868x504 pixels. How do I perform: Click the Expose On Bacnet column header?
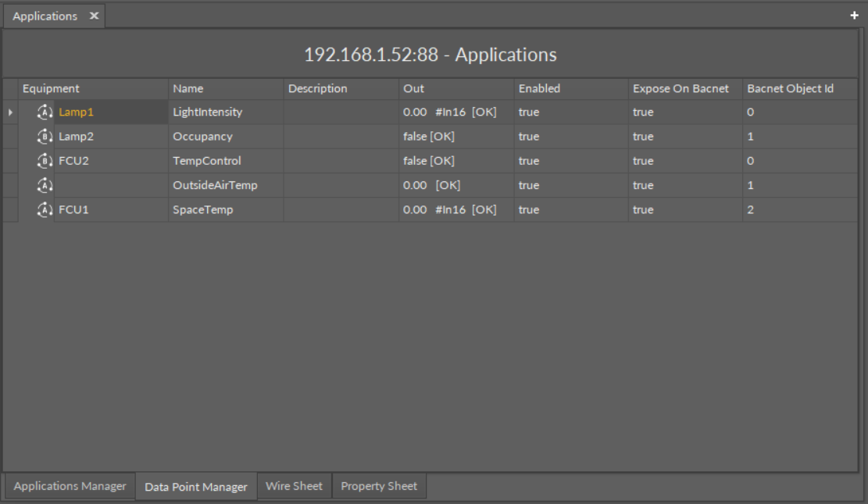tap(680, 88)
